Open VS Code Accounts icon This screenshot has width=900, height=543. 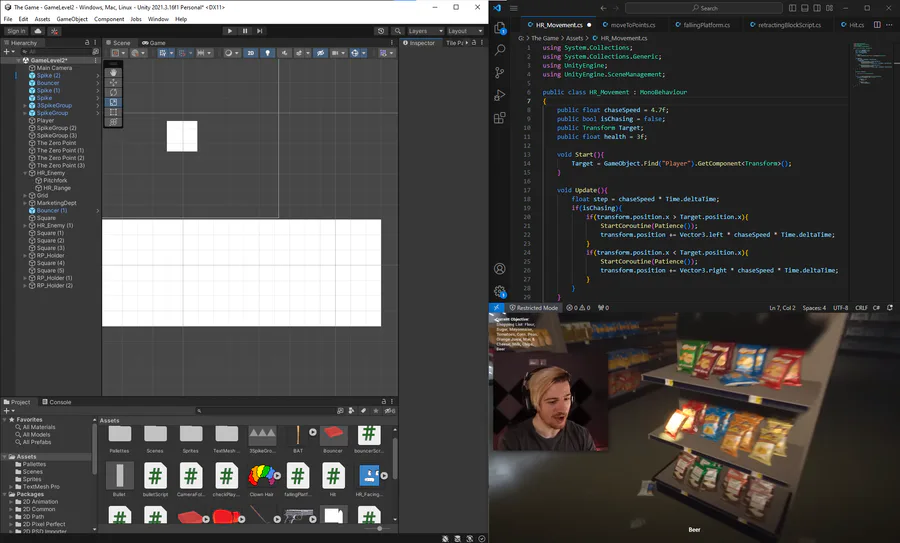click(500, 269)
